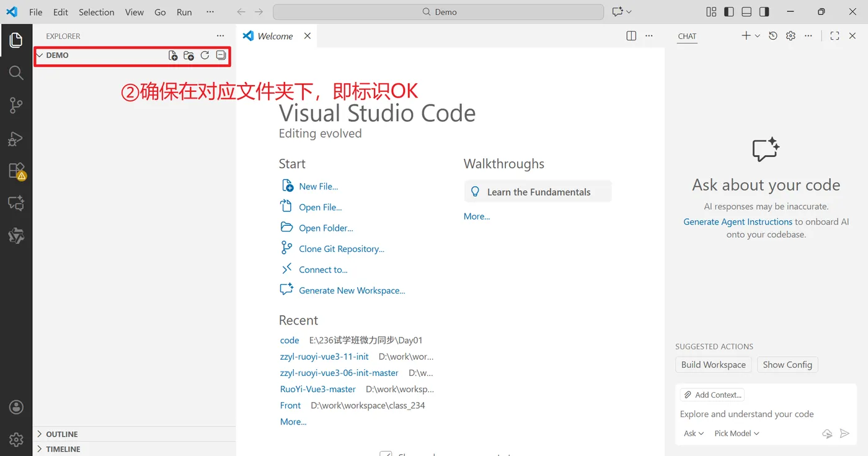Viewport: 868px width, 456px height.
Task: Open the Run and Debug view
Action: 16,138
